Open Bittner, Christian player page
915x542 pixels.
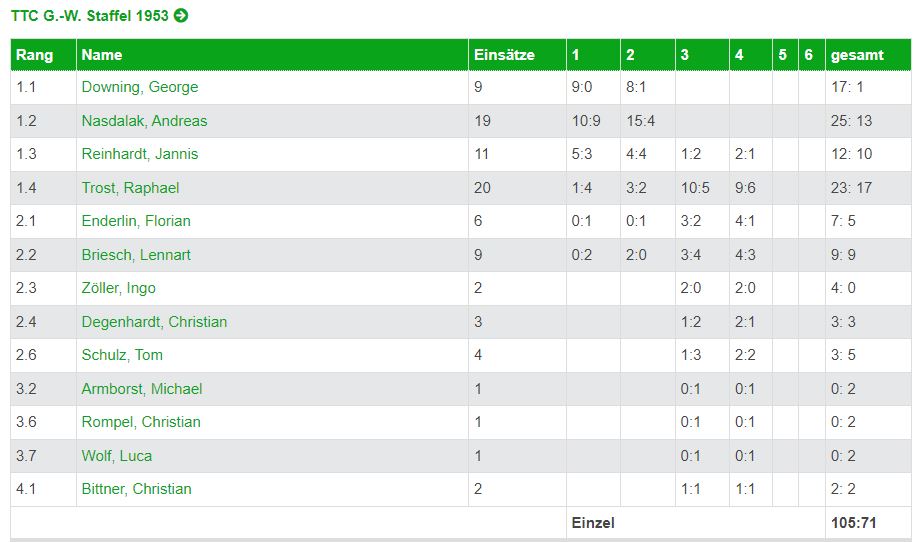(x=137, y=489)
